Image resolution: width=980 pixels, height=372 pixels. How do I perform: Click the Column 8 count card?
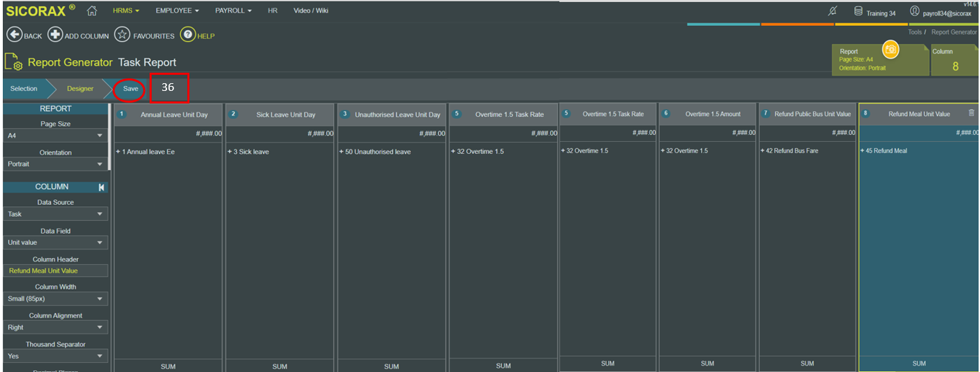coord(955,60)
